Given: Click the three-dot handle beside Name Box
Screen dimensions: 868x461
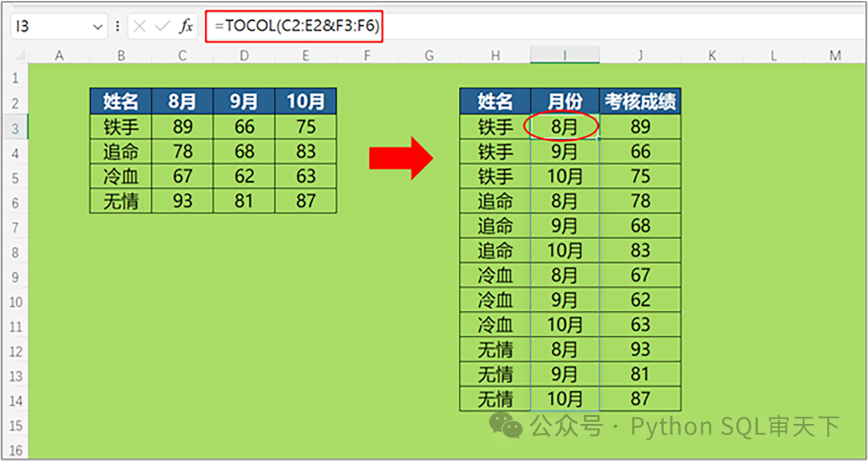Looking at the screenshot, I should (x=117, y=26).
